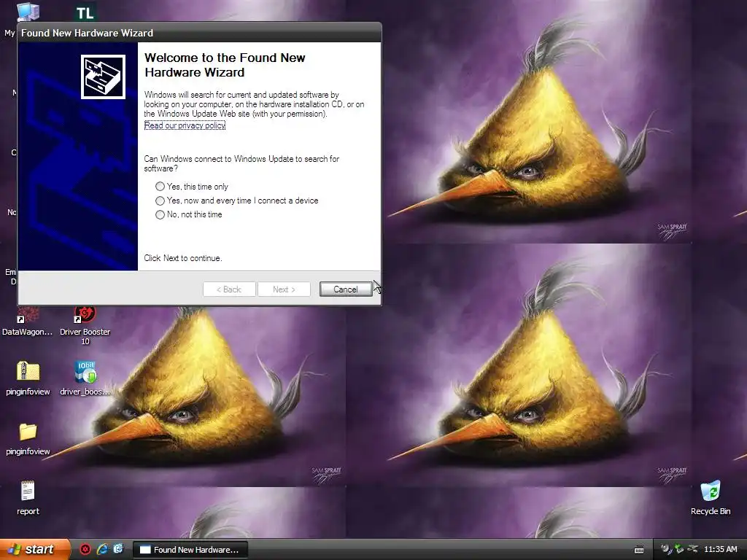
Task: Click the green-arrow device tray icon
Action: click(x=679, y=549)
